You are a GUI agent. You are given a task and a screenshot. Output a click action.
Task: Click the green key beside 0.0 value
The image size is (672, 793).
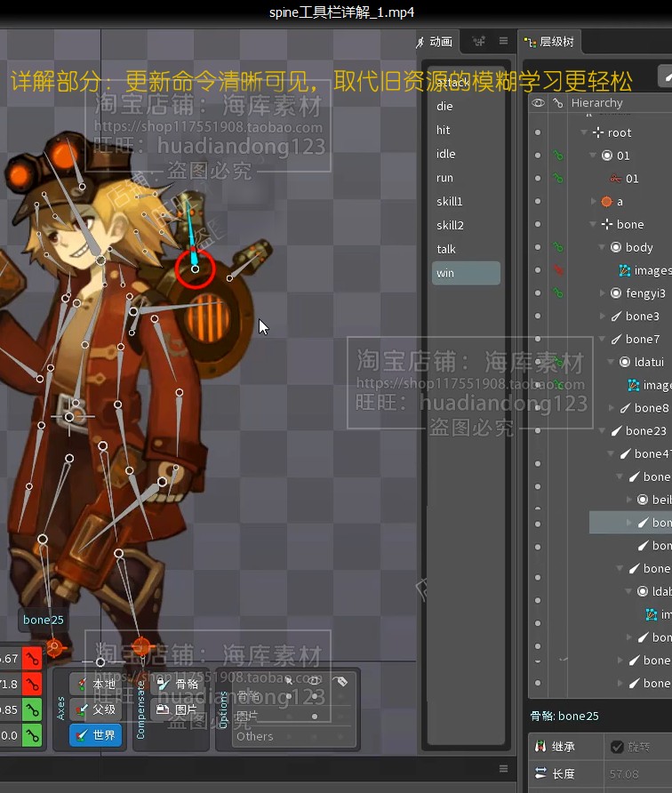32,735
